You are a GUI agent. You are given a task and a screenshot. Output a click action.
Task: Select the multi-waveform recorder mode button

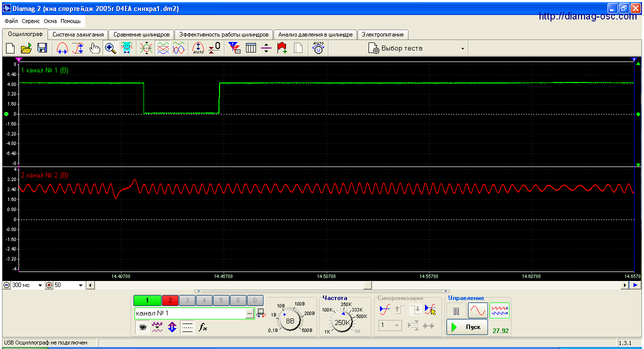499,310
